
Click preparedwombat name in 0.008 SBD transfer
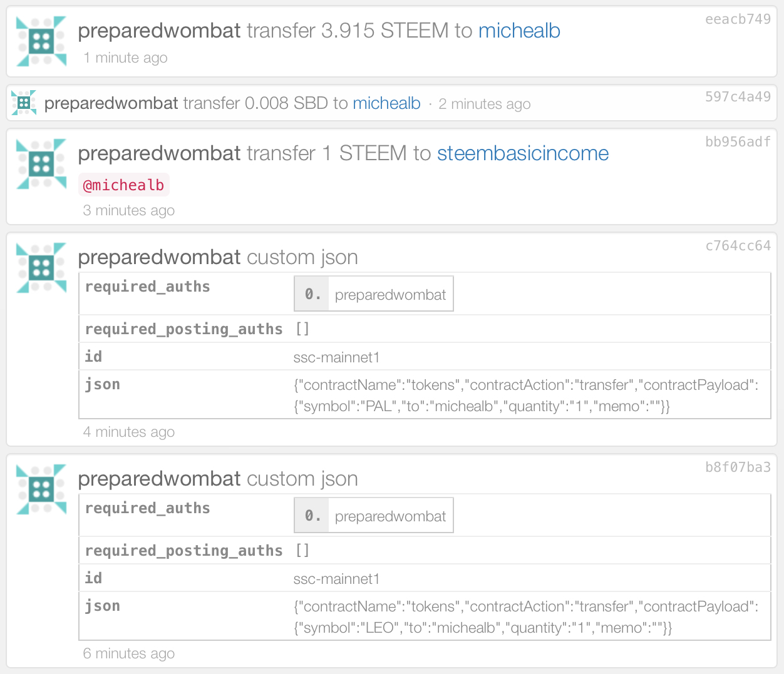point(111,103)
